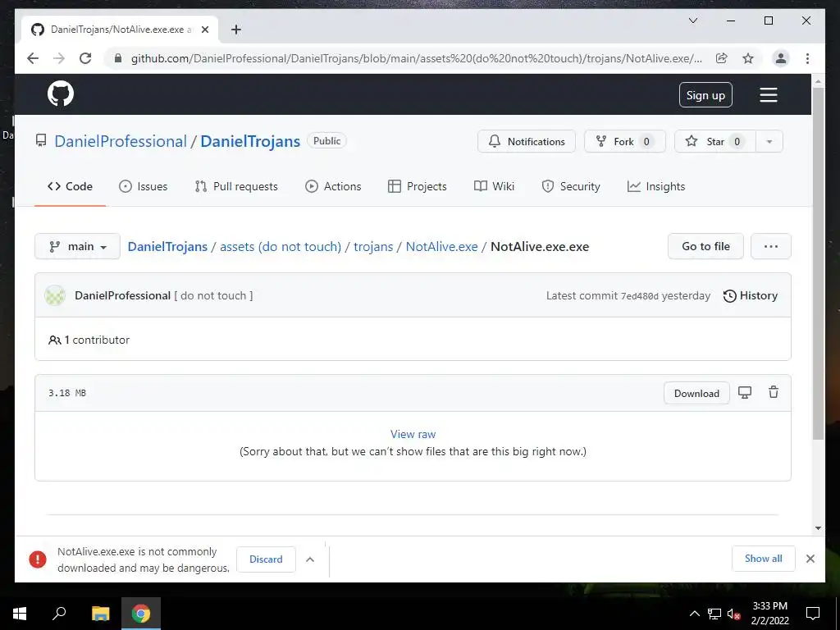Click the Notifications button
This screenshot has width=840, height=630.
coord(527,141)
